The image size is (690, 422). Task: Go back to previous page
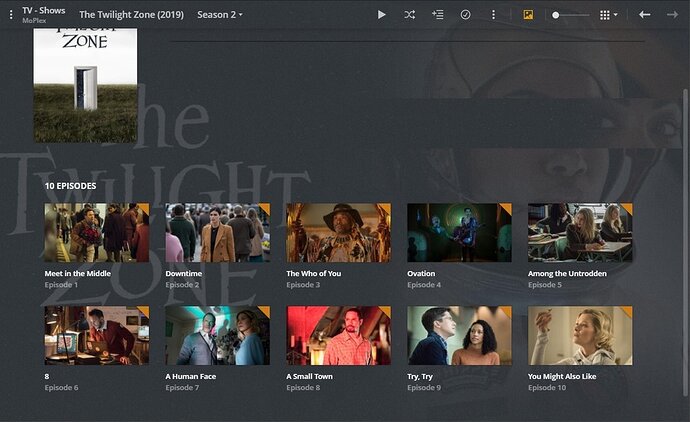coord(645,15)
